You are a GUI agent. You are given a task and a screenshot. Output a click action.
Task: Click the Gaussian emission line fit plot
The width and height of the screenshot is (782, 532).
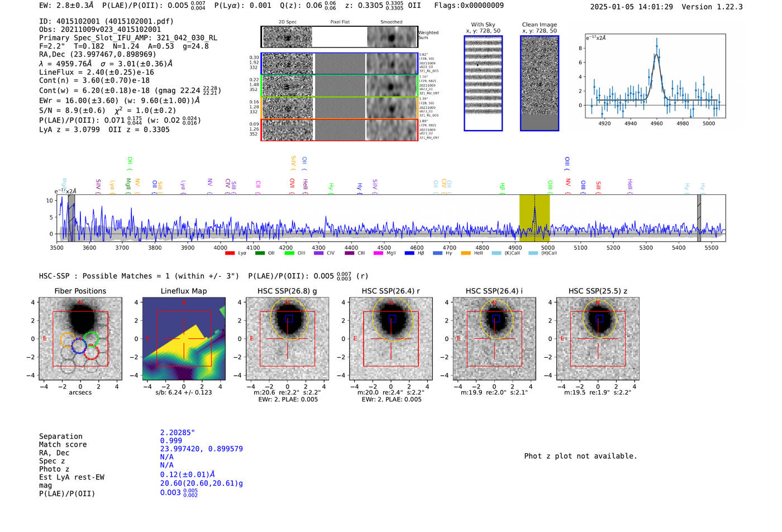click(655, 76)
